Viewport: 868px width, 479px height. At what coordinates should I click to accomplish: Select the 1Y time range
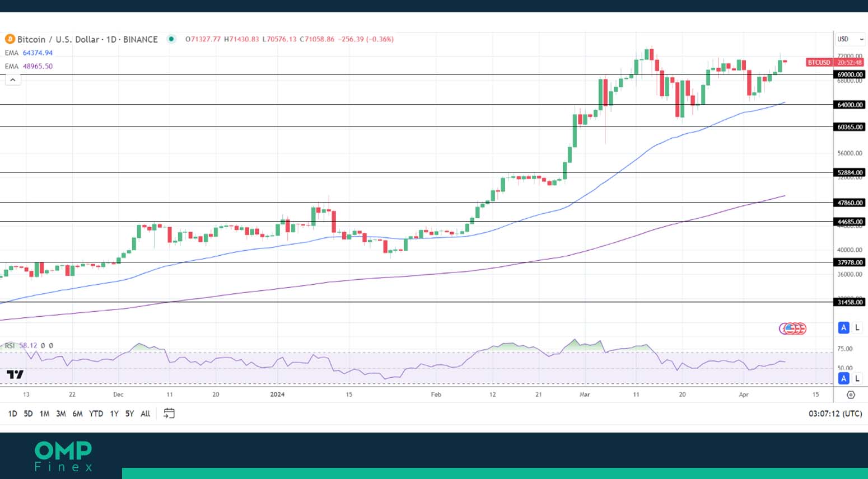click(x=114, y=414)
